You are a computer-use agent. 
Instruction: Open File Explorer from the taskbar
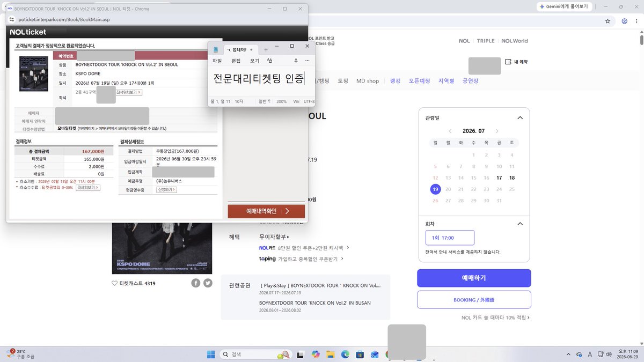pos(331,354)
